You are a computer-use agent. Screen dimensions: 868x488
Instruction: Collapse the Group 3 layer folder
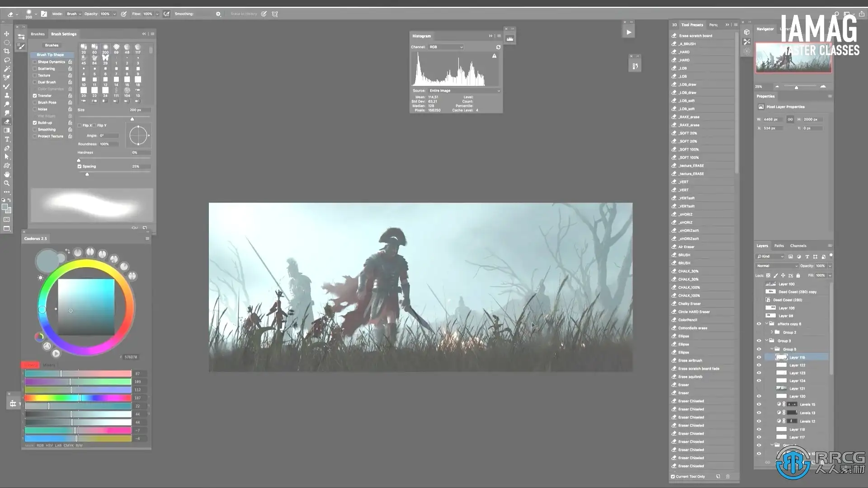(x=767, y=341)
